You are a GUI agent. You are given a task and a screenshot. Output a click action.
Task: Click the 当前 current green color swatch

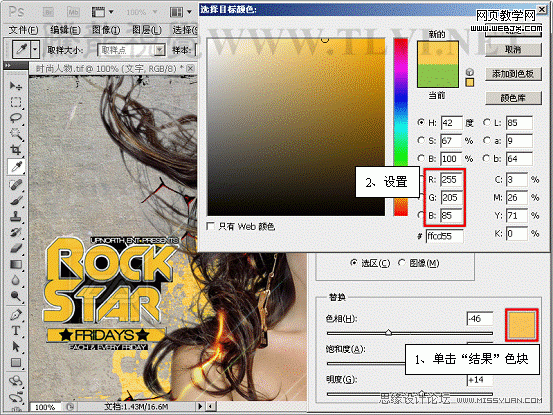tap(438, 75)
